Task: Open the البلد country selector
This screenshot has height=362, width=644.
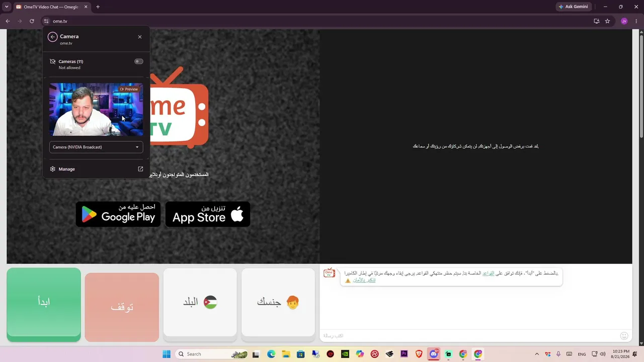Action: coord(200,302)
